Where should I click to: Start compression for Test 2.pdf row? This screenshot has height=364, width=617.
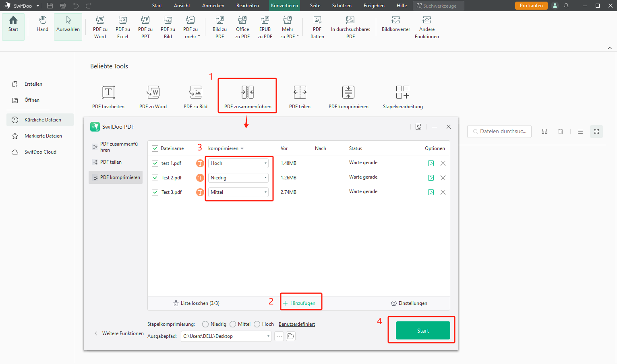tap(431, 178)
